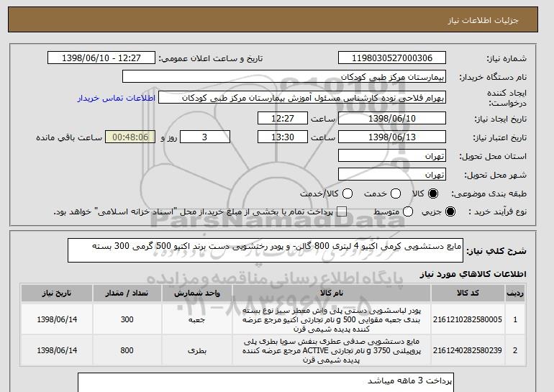554x392 pixels.
Task: Click the شرح کلی نیاز description box
Action: point(265,250)
